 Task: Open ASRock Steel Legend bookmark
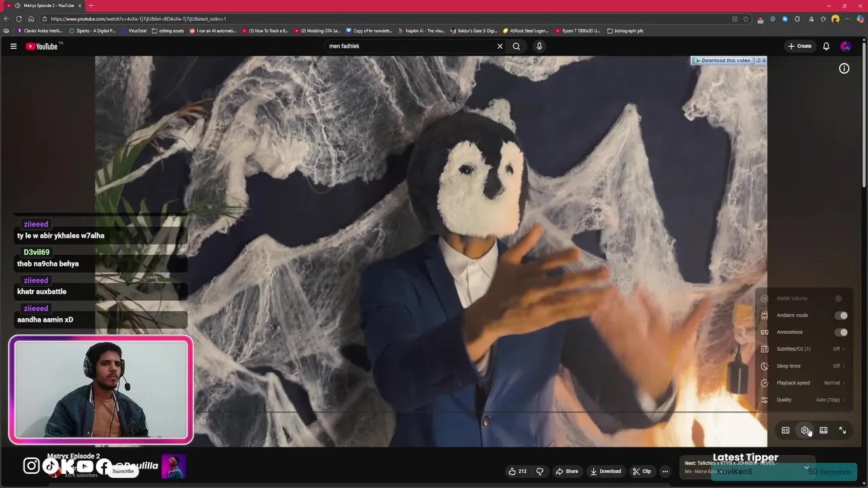coord(526,30)
